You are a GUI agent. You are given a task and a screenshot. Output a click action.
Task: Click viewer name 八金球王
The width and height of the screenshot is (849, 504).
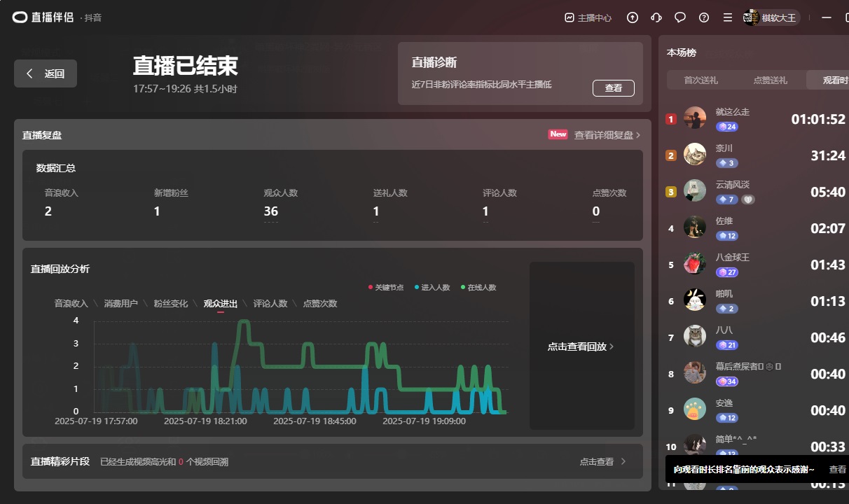(733, 257)
